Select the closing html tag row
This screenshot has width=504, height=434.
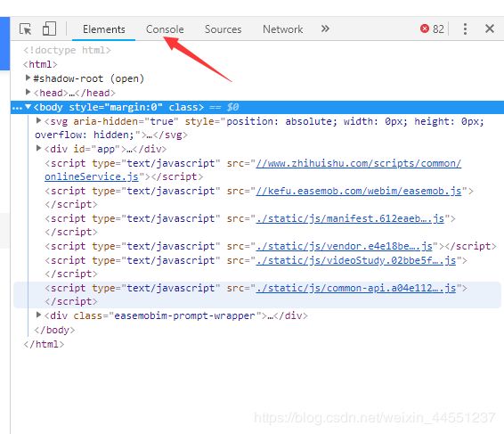44,344
